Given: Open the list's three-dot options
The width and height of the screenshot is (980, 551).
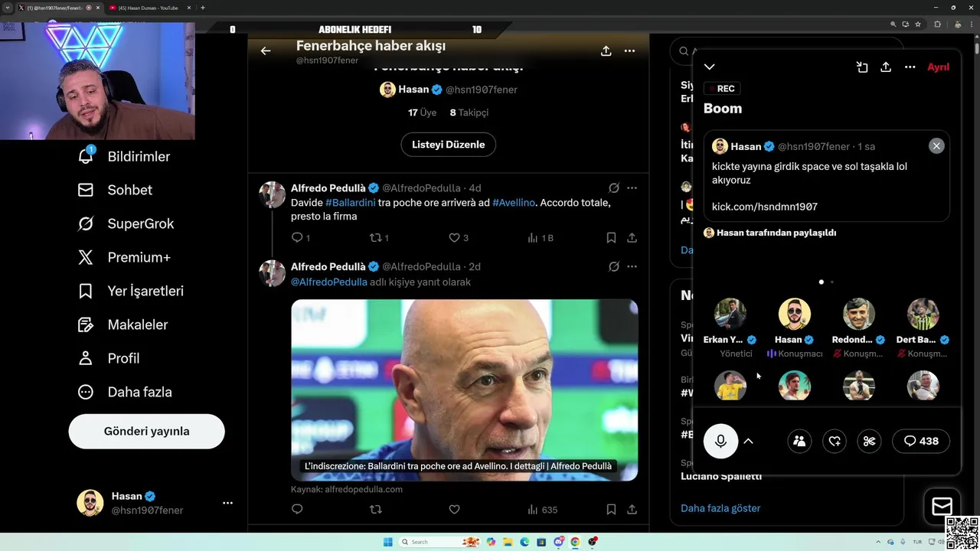Looking at the screenshot, I should point(629,51).
